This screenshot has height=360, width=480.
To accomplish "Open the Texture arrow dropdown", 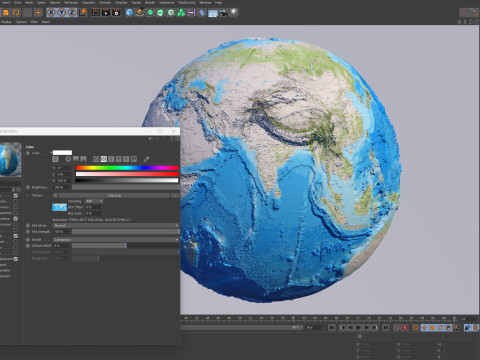I will pyautogui.click(x=55, y=196).
